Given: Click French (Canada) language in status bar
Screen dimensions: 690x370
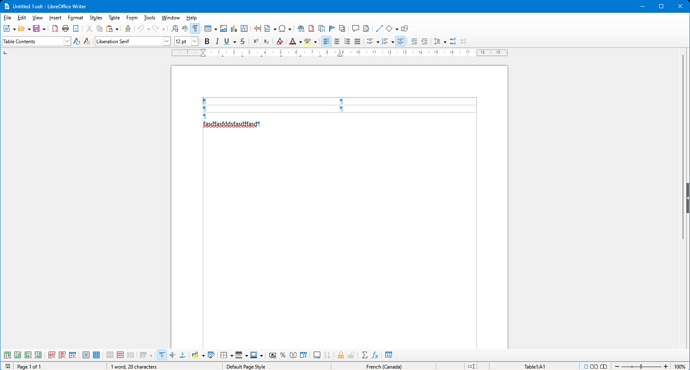Looking at the screenshot, I should 384,366.
